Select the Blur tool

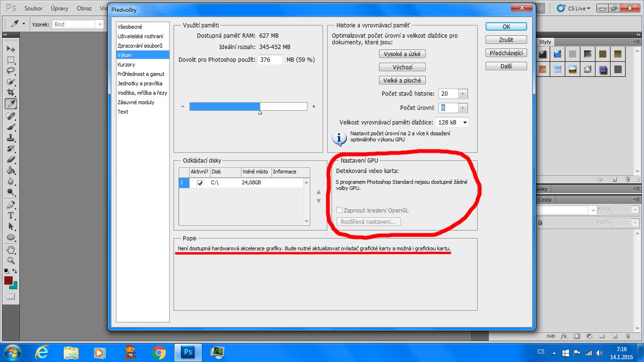click(x=10, y=181)
